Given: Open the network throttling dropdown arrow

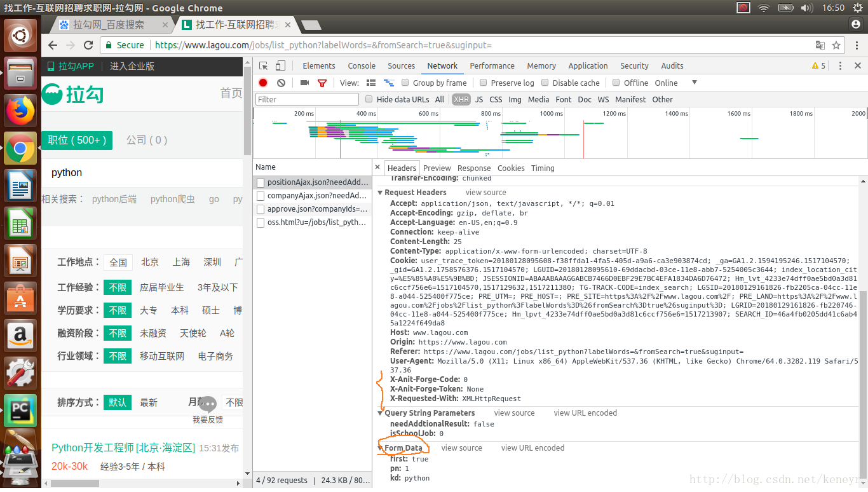Looking at the screenshot, I should [x=695, y=83].
